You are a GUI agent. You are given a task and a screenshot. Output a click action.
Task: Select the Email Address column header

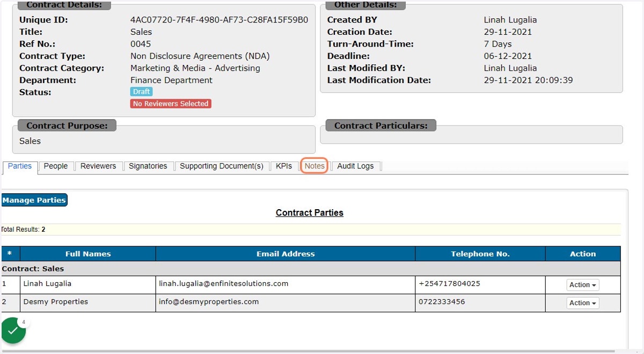tap(286, 254)
